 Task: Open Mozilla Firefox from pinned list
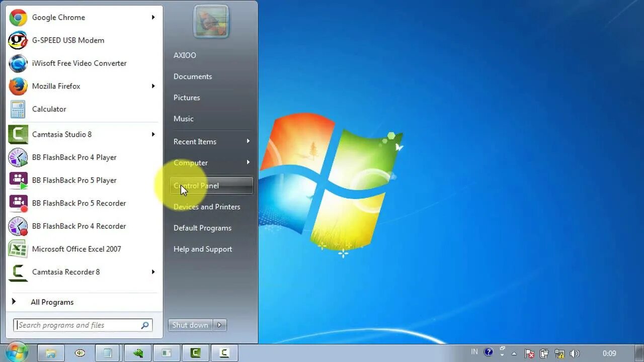click(83, 86)
